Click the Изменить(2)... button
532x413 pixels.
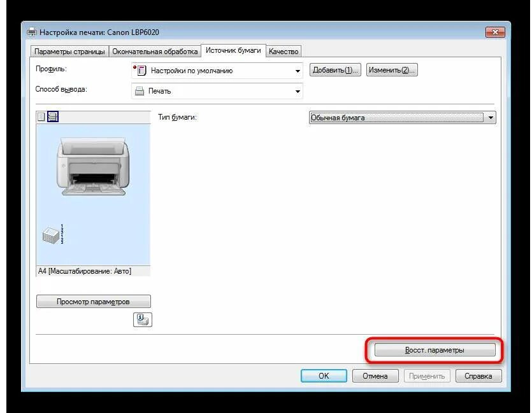[x=392, y=70]
